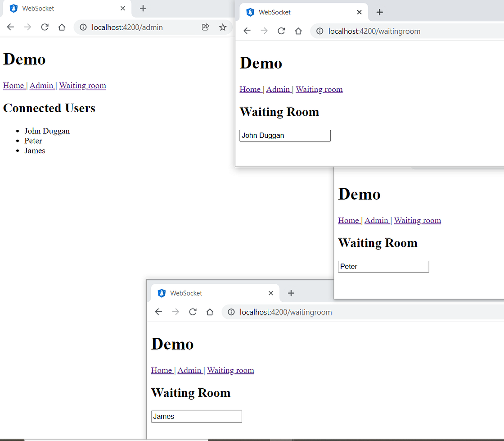Navigate to Home from the Peter waiting room

tap(348, 220)
